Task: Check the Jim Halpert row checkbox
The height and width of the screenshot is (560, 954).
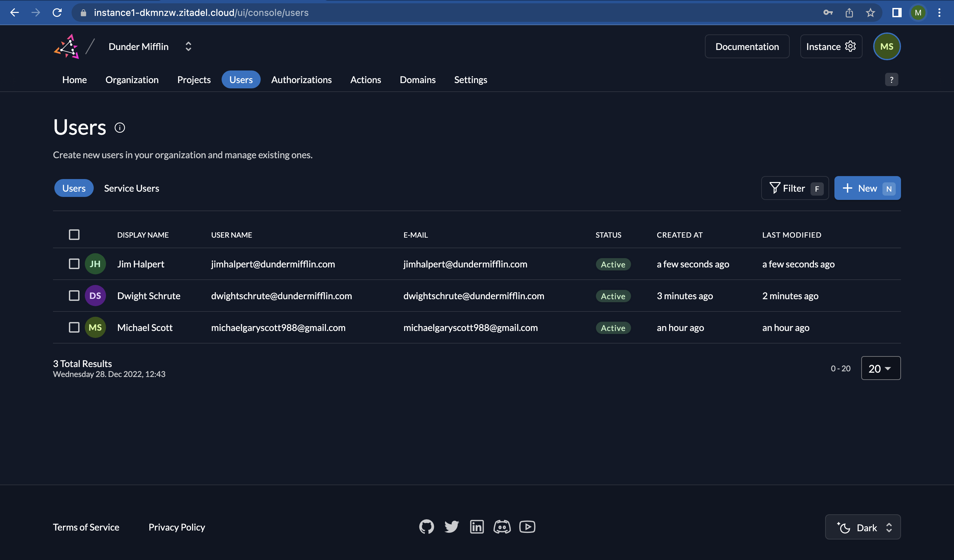Action: point(74,264)
